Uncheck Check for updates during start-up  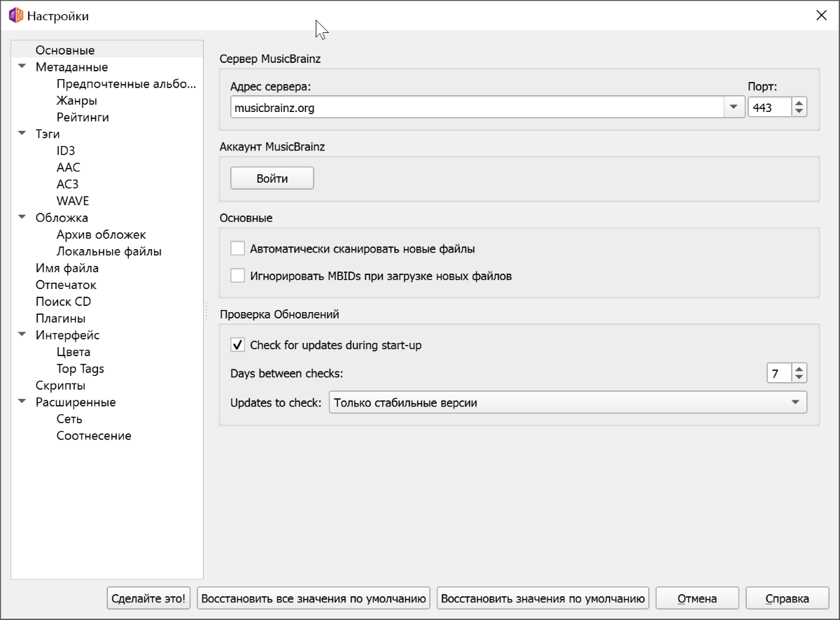tap(237, 345)
